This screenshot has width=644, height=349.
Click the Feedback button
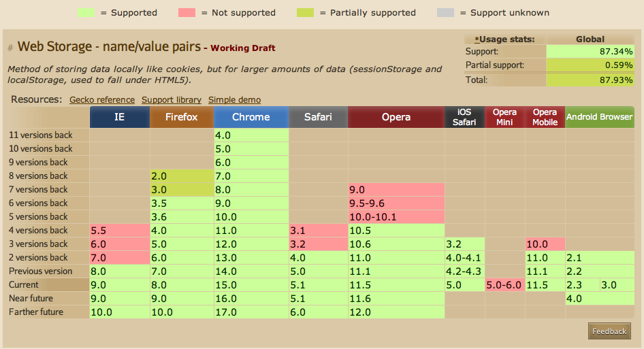pyautogui.click(x=609, y=331)
